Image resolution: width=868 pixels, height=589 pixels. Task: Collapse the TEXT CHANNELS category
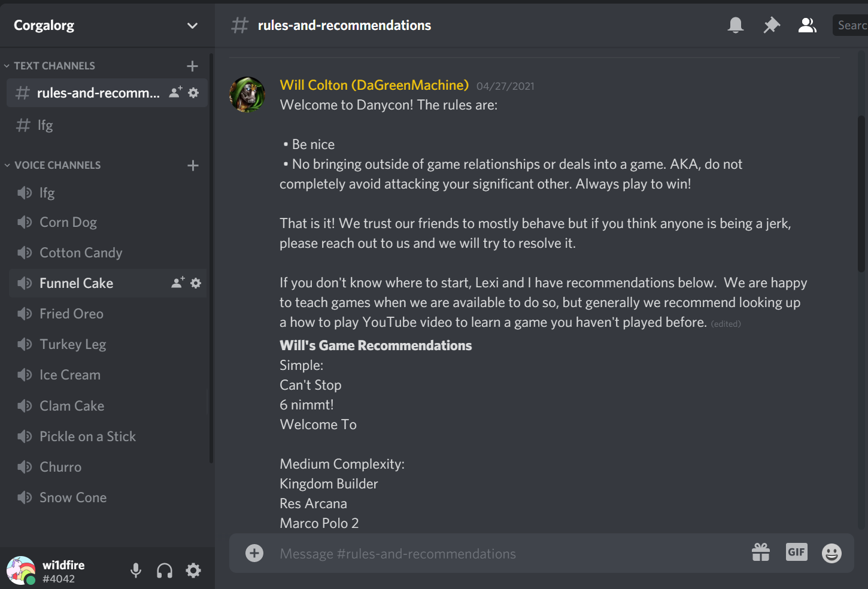tap(54, 66)
